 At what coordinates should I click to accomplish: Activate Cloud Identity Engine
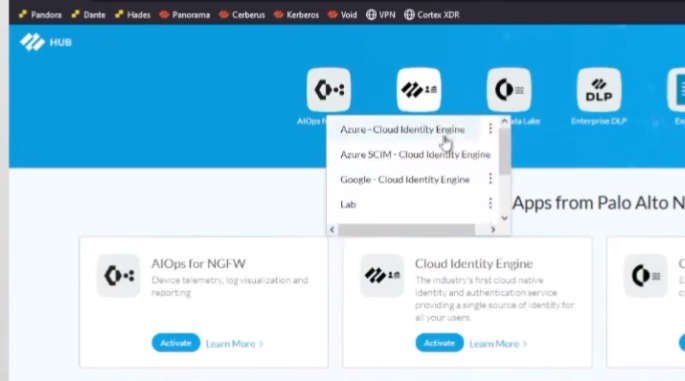coord(439,343)
